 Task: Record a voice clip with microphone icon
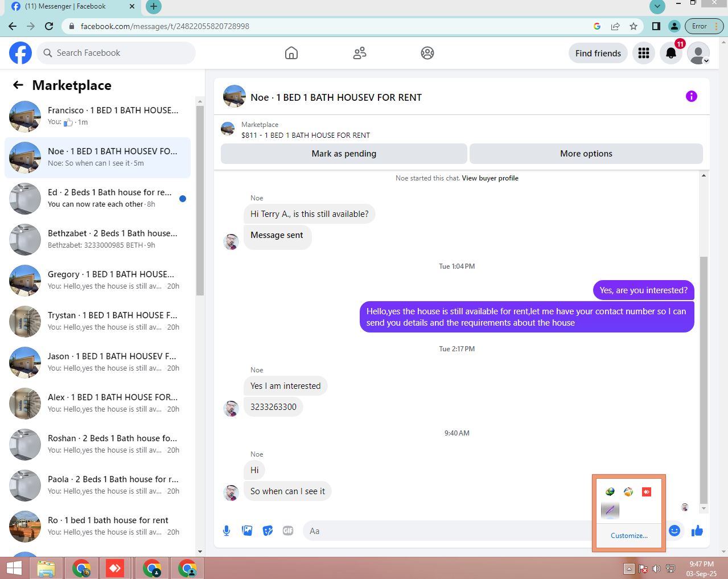pos(227,531)
